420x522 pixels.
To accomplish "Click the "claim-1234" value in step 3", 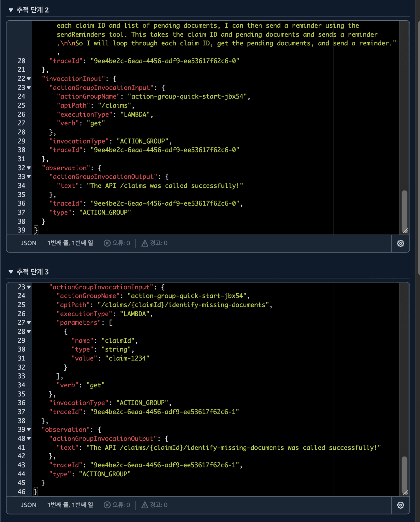I will [127, 358].
